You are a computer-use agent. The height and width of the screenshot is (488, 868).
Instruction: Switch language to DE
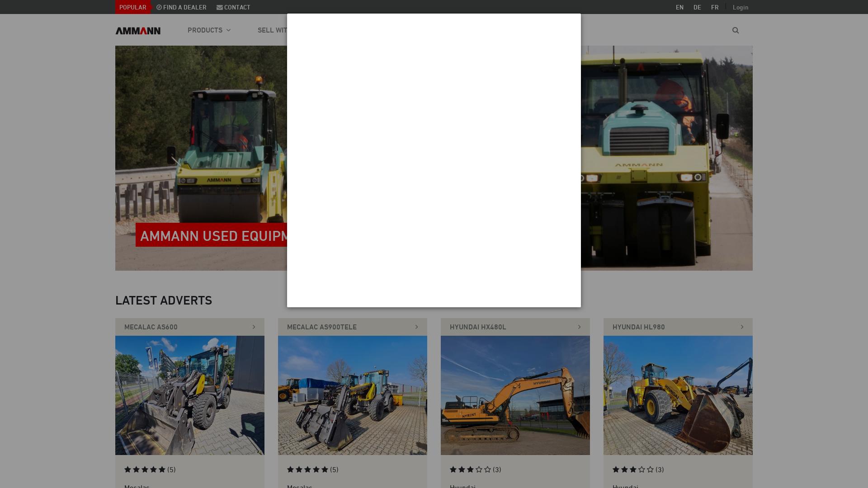pyautogui.click(x=697, y=7)
